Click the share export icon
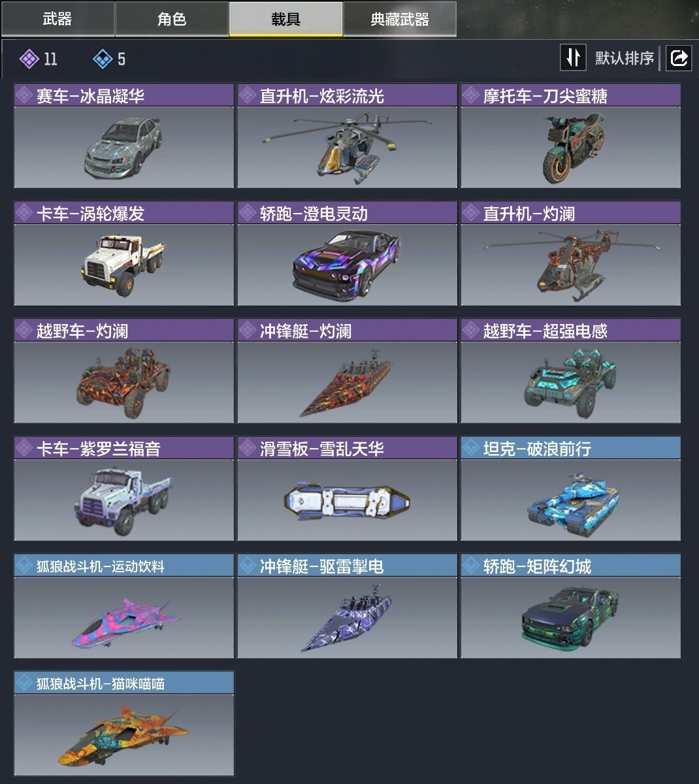This screenshot has width=699, height=784. click(679, 58)
